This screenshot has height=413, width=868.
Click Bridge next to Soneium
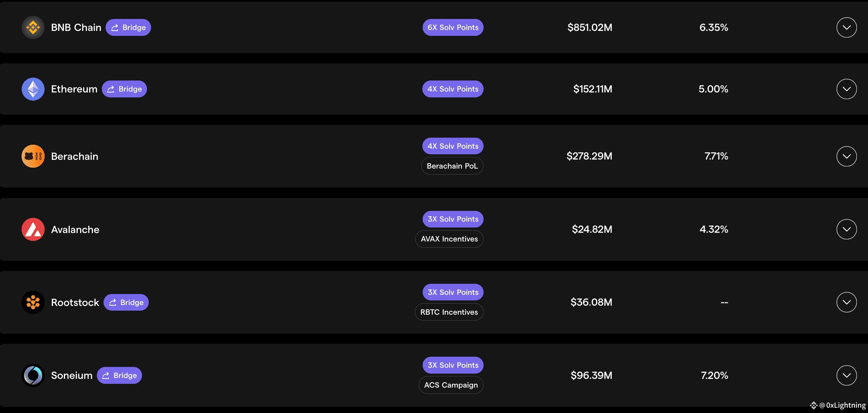pos(119,375)
